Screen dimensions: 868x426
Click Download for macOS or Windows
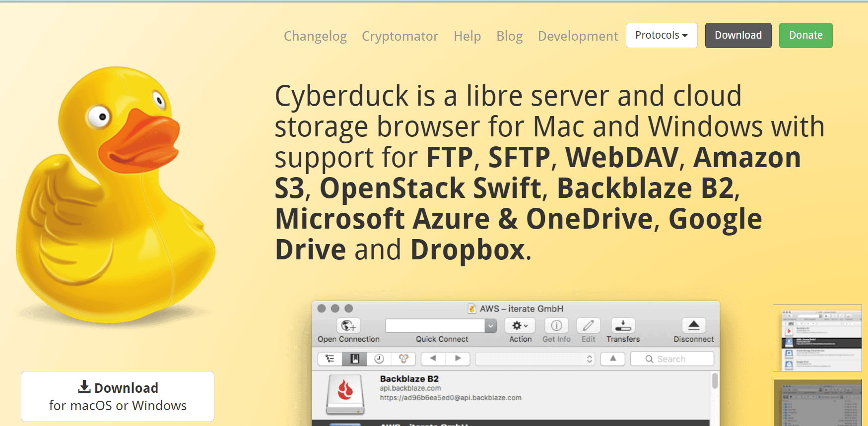[x=118, y=396]
